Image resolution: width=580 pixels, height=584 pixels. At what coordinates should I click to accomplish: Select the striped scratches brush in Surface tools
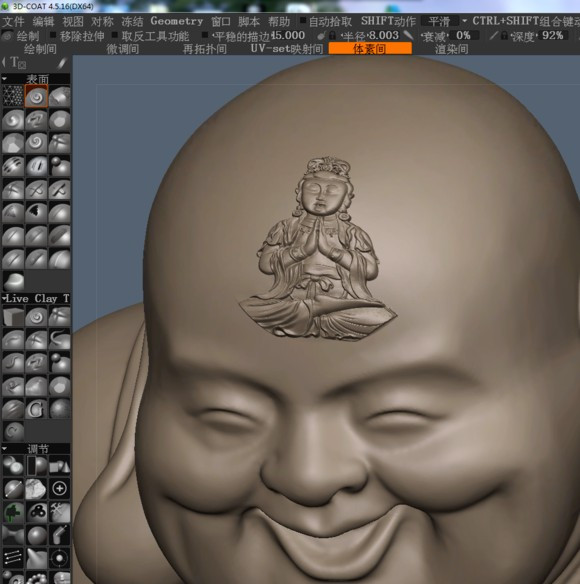(x=13, y=166)
